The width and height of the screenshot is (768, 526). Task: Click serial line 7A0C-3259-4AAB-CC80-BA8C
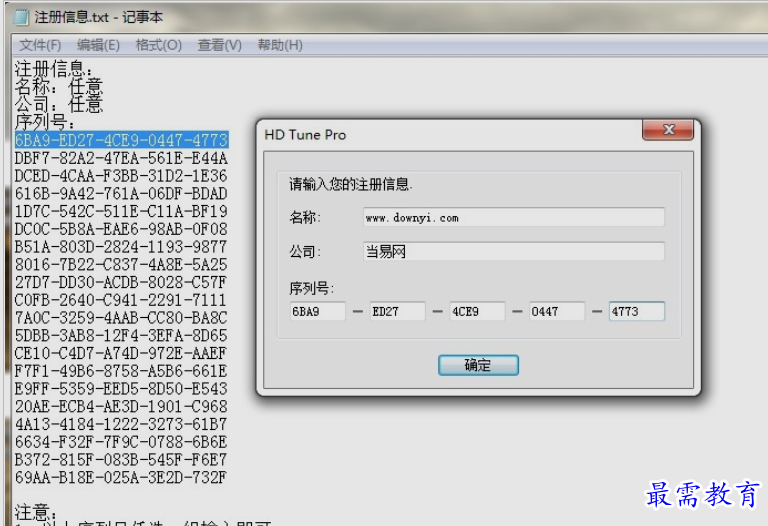point(121,317)
